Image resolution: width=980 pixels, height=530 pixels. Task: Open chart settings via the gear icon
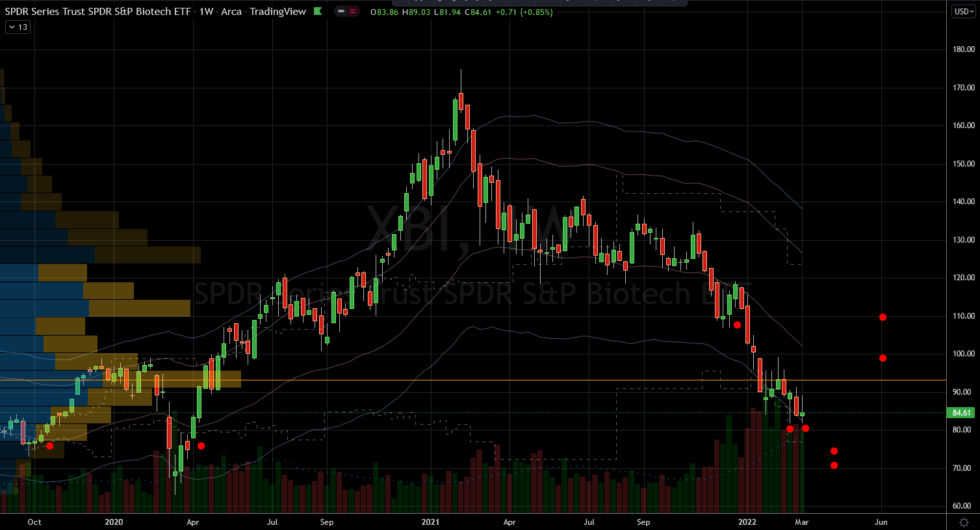[x=965, y=522]
